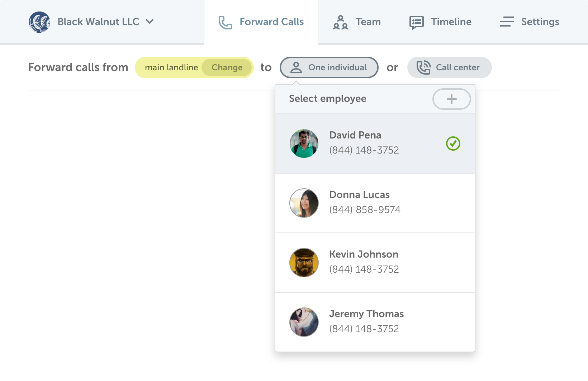
Task: Choose Jeremy Thomas from employee list
Action: [x=375, y=322]
